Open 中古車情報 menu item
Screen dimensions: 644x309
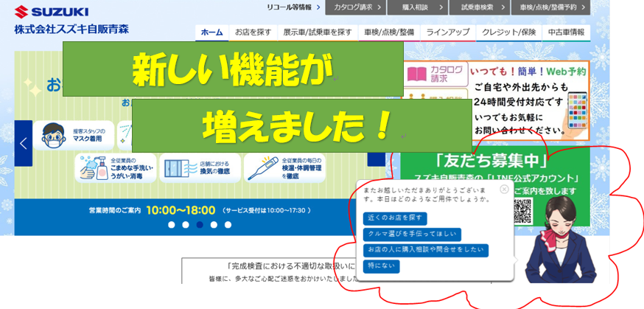[x=567, y=32]
